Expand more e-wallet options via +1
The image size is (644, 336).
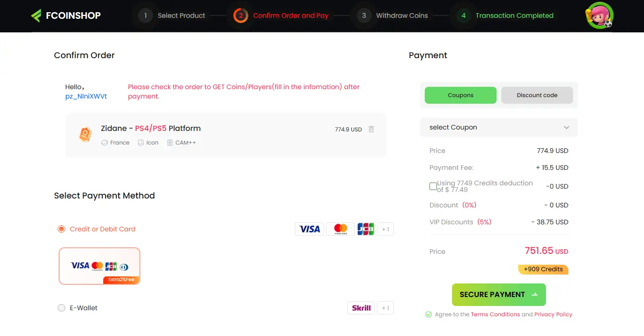click(385, 308)
